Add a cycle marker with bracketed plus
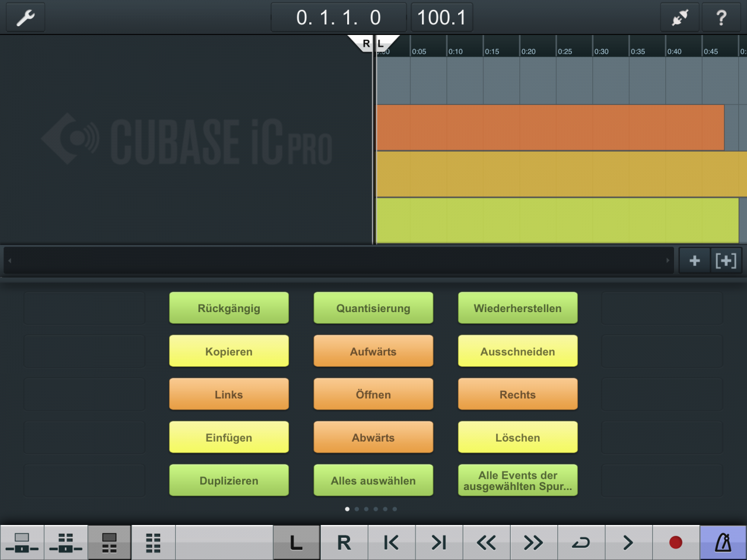Image resolution: width=747 pixels, height=560 pixels. (726, 261)
